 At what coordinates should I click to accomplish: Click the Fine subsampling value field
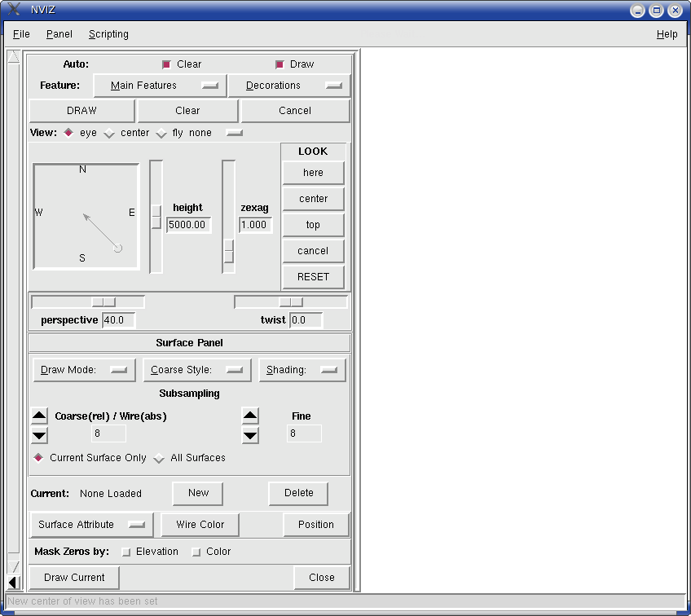coord(304,433)
